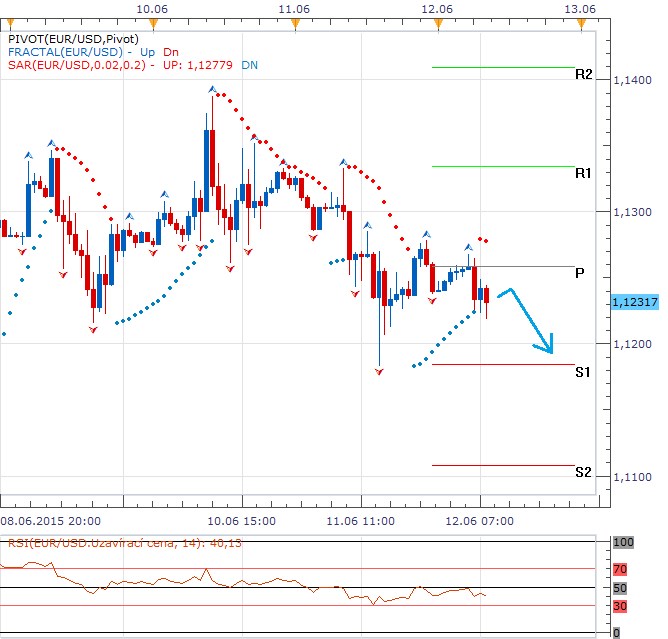Click the P pivot level label

pos(580,273)
